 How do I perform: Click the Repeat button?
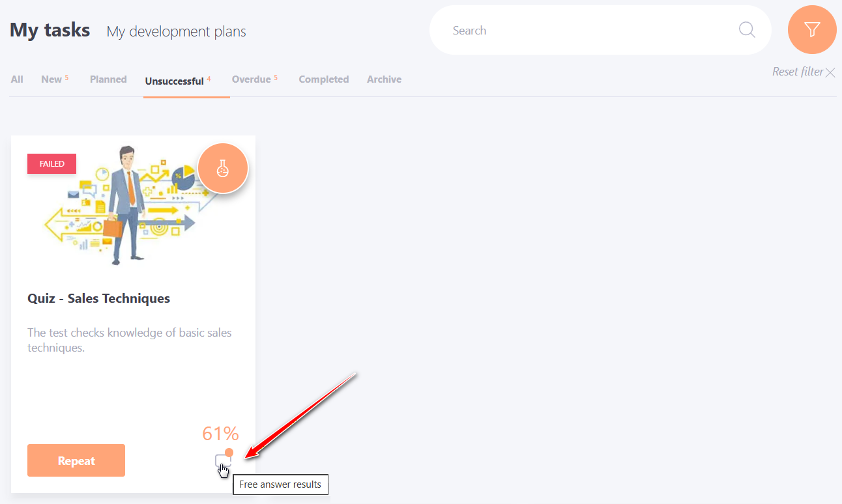pos(76,460)
